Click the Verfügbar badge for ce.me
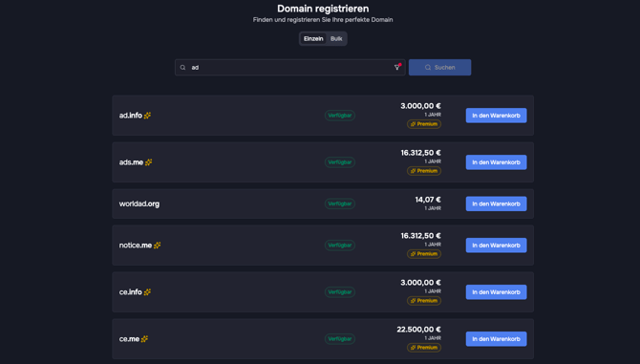Viewport: 640px width, 364px height. click(340, 339)
